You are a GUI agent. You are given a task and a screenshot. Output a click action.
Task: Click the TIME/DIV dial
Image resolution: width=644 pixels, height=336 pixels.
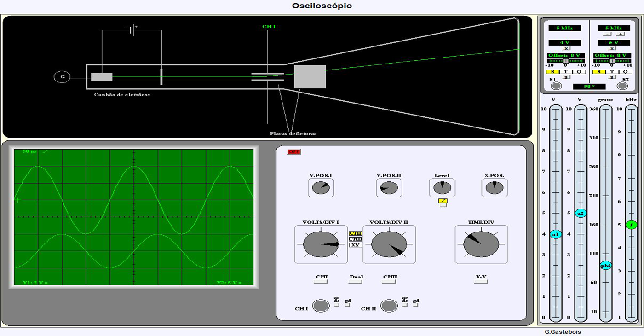[481, 244]
